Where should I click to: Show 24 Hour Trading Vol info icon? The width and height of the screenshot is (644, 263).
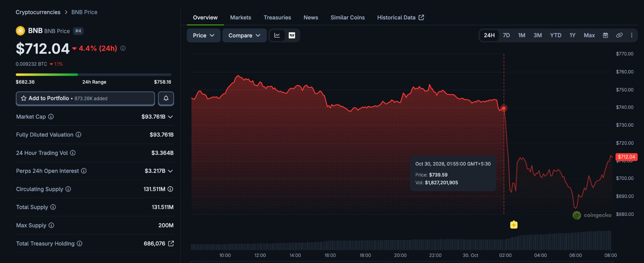(73, 153)
